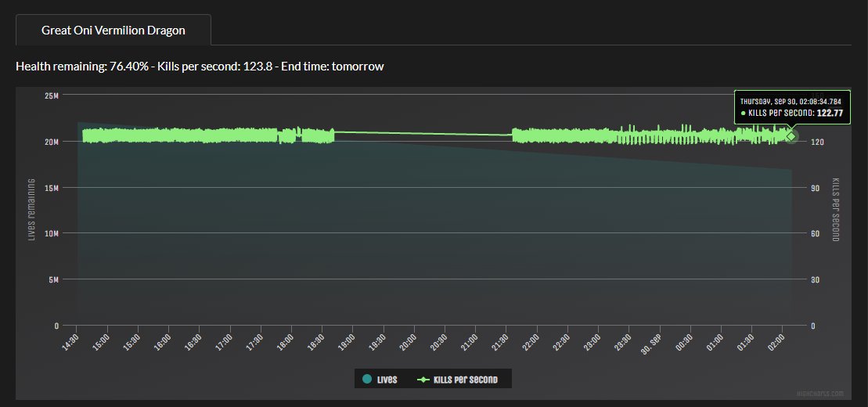
Task: Click the tooltip value 122.77
Action: [830, 113]
